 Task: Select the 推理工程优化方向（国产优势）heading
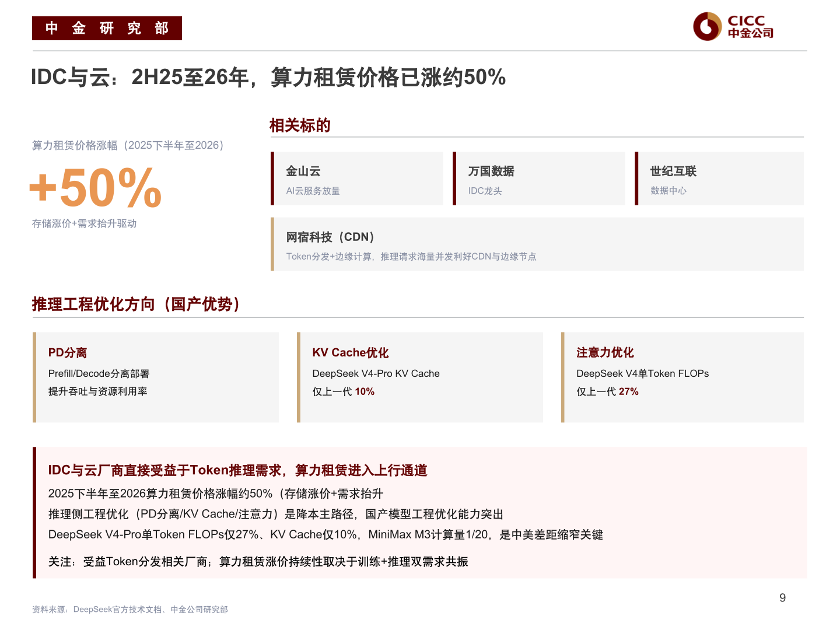136,304
